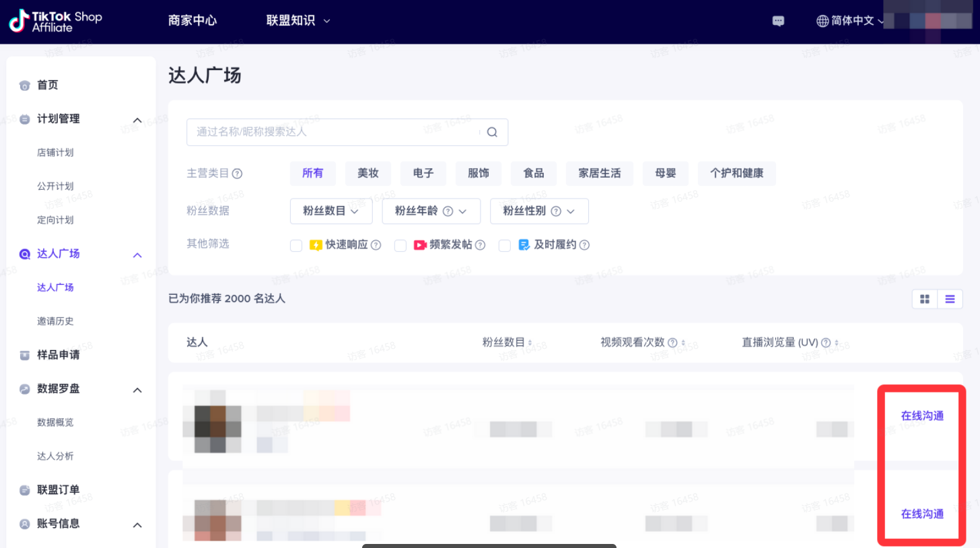
Task: Open the 粉丝年龄 dropdown
Action: 431,211
